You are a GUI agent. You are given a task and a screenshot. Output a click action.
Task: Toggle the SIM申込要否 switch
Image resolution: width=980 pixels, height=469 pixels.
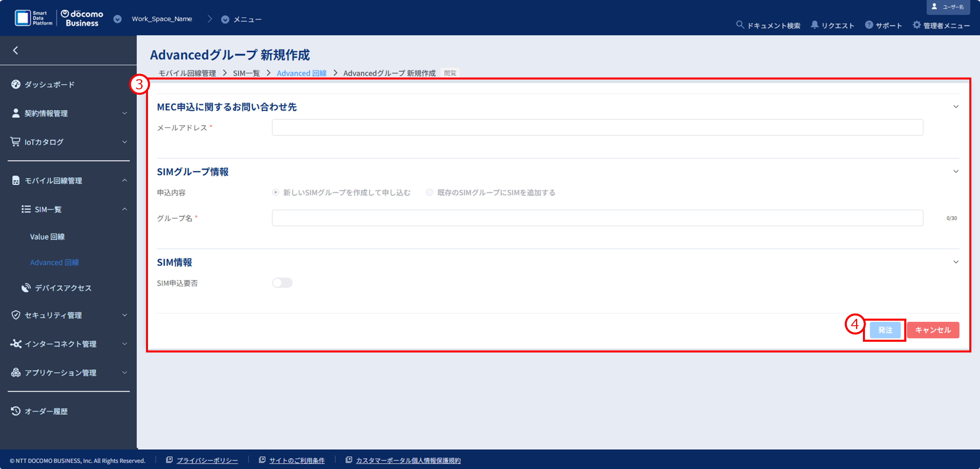point(282,283)
